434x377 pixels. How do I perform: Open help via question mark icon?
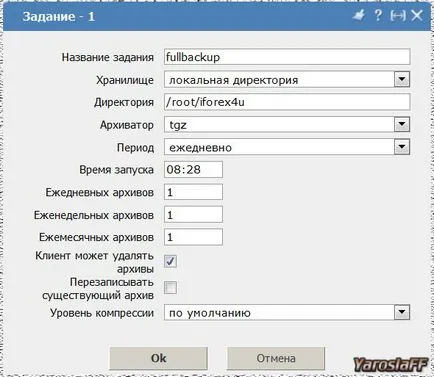(378, 15)
